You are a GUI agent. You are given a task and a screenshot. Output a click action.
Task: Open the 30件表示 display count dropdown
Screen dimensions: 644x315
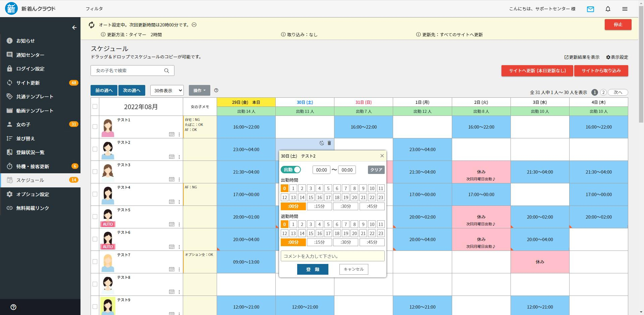pyautogui.click(x=167, y=90)
